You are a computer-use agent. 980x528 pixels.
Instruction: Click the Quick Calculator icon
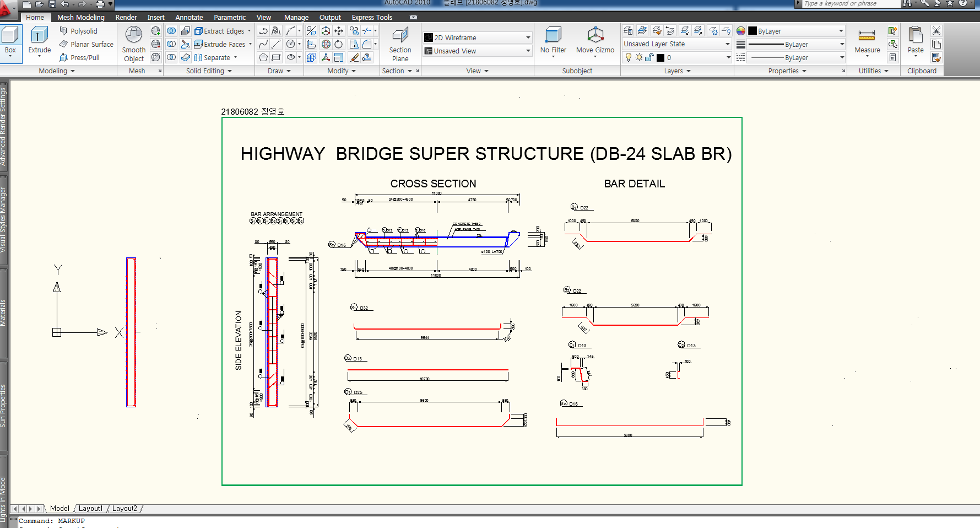pyautogui.click(x=892, y=57)
